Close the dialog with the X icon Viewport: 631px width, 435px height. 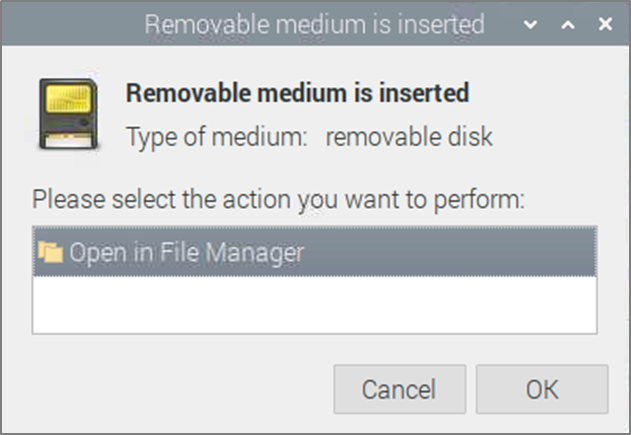pyautogui.click(x=605, y=24)
